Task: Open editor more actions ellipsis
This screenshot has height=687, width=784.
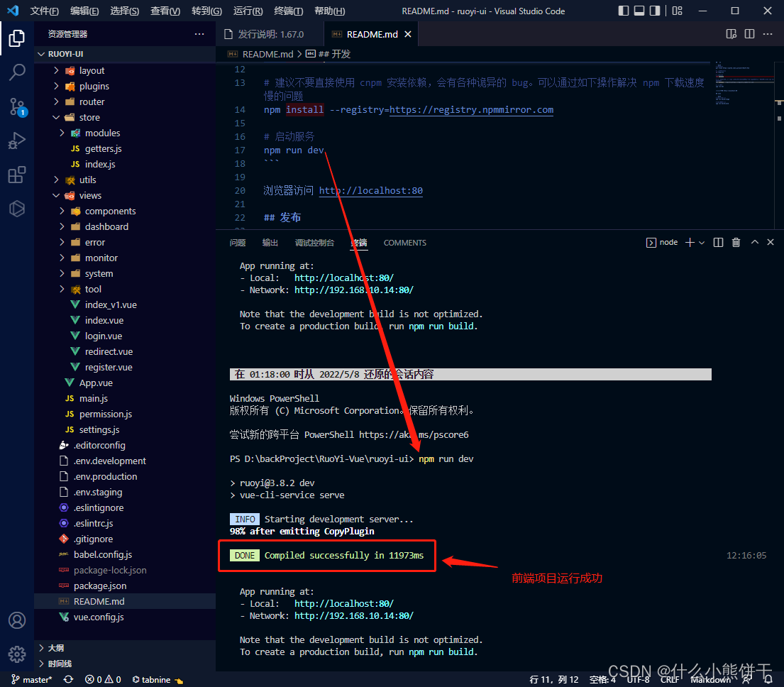Action: (x=768, y=34)
